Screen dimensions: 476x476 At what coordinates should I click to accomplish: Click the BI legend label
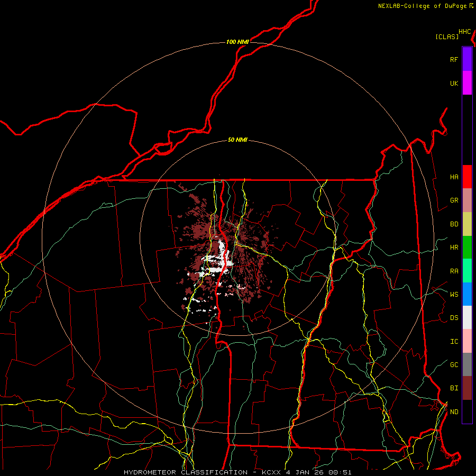tap(454, 388)
